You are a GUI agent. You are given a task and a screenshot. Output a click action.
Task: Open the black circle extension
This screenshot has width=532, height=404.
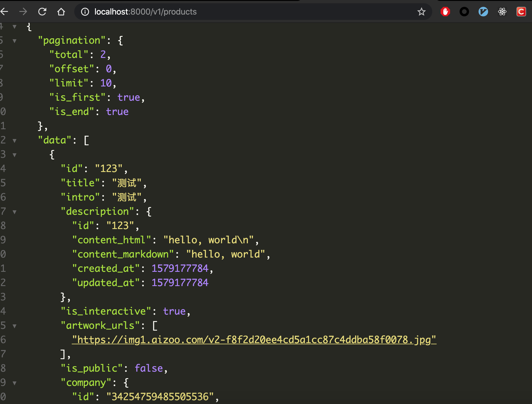coord(464,12)
